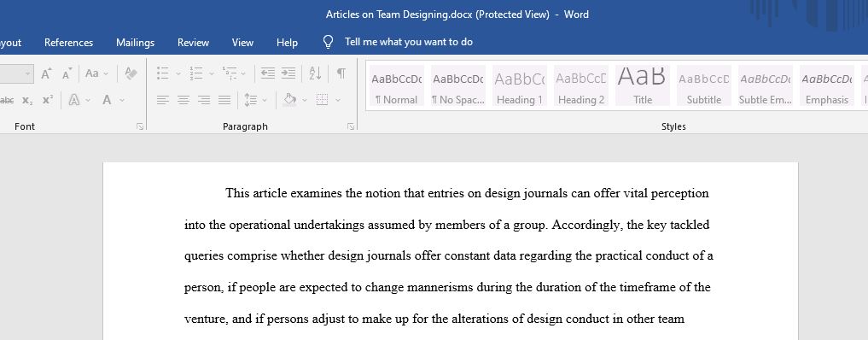Open the View ribbon tab
This screenshot has width=868, height=340.
[x=242, y=43]
